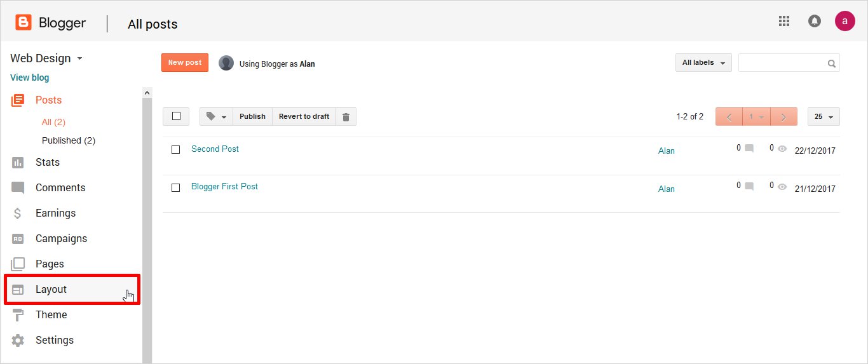
Task: Follow the View blog link
Action: click(x=29, y=78)
